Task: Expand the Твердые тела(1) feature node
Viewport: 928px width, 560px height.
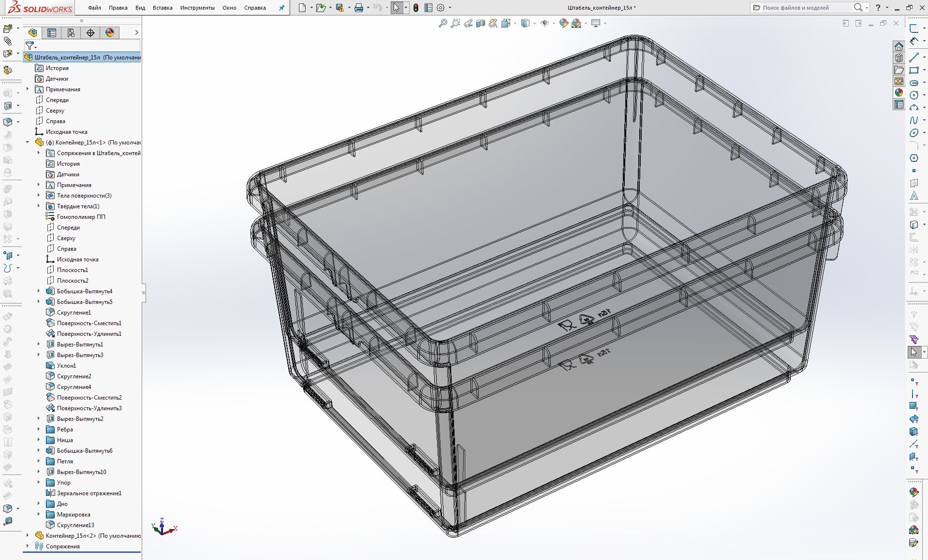Action: coord(38,206)
